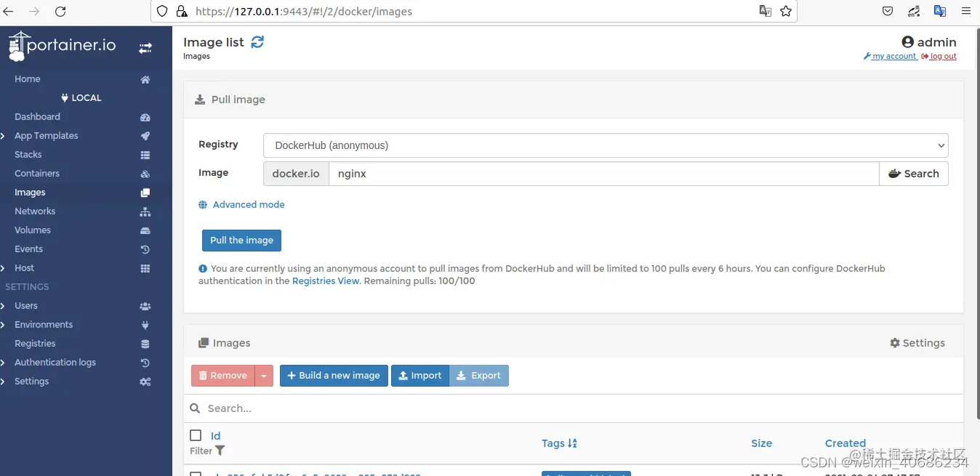Click the Environments plug icon
Image resolution: width=980 pixels, height=476 pixels.
click(x=145, y=325)
